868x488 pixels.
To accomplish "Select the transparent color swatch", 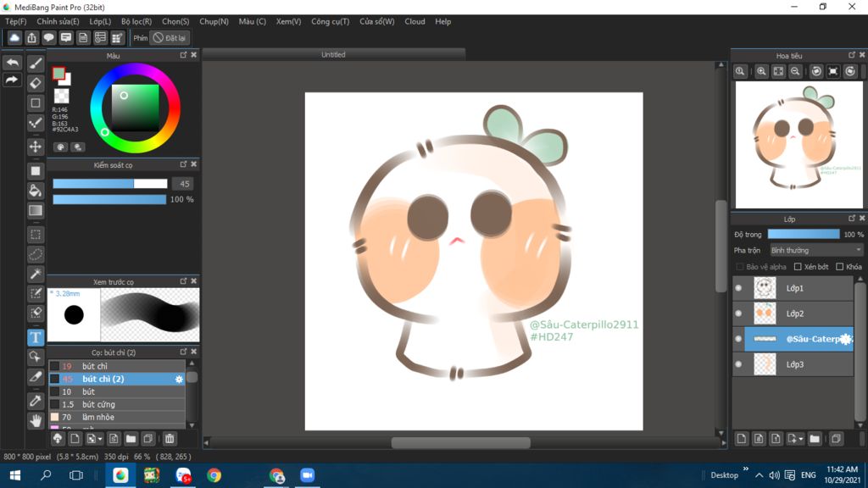I will click(61, 96).
